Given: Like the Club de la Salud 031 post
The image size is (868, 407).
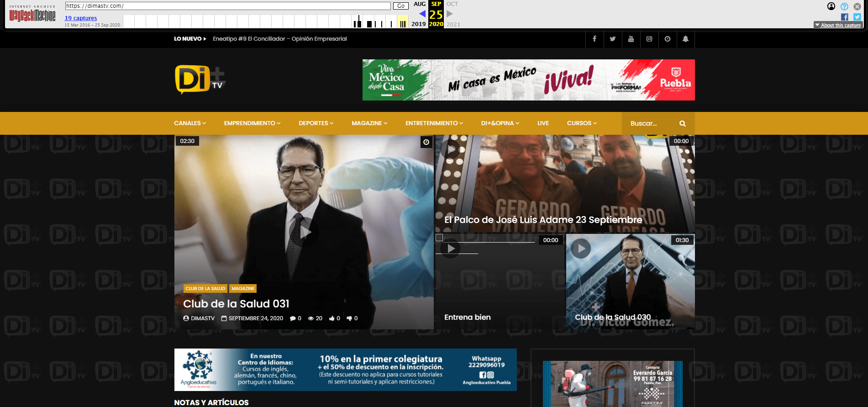Looking at the screenshot, I should click(x=334, y=318).
